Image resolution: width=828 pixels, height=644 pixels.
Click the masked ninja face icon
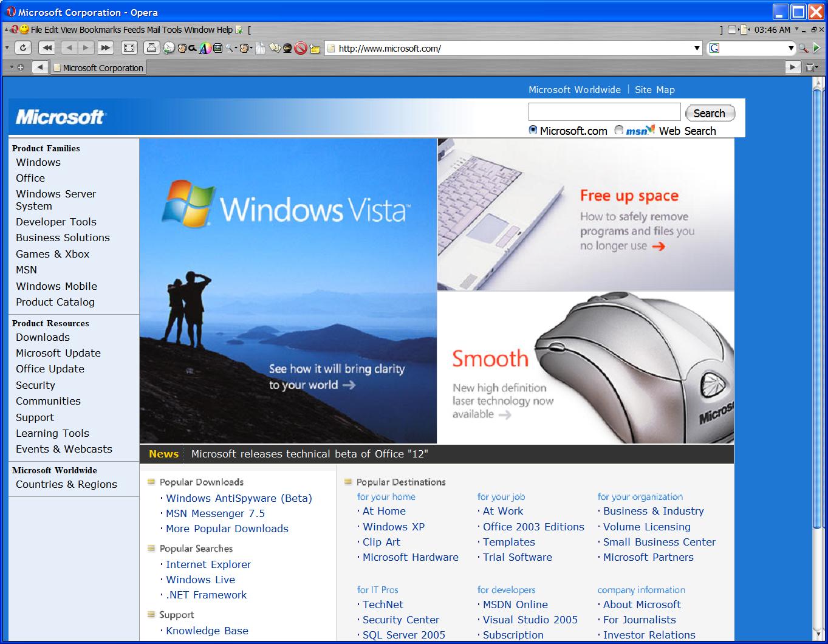click(x=287, y=49)
